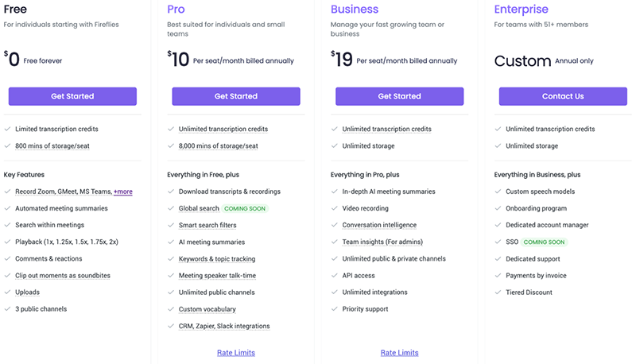Click the Global search feature text
Image resolution: width=636 pixels, height=364 pixels.
199,208
